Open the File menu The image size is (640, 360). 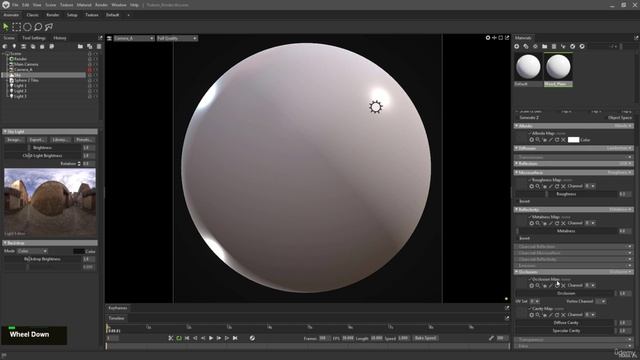pos(15,5)
